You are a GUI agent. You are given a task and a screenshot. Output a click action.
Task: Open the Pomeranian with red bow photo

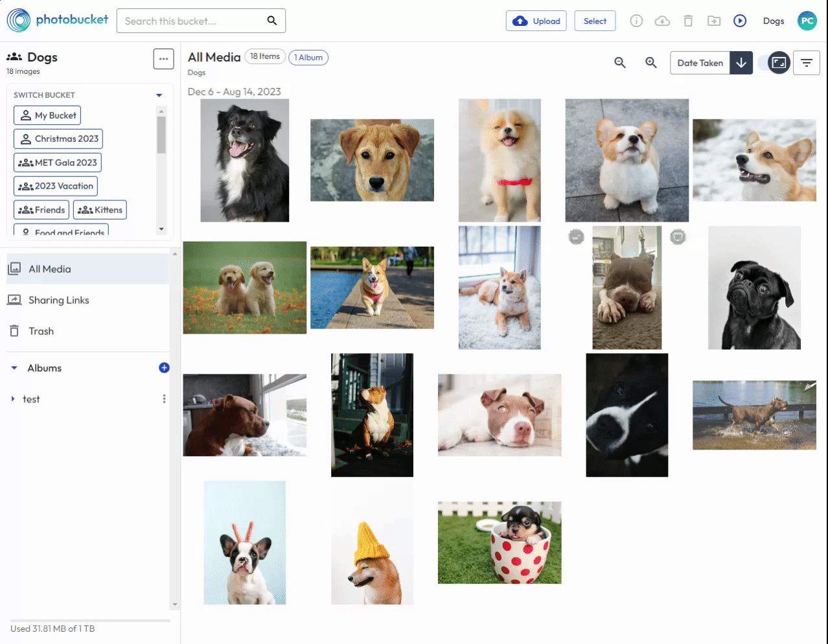(x=500, y=161)
